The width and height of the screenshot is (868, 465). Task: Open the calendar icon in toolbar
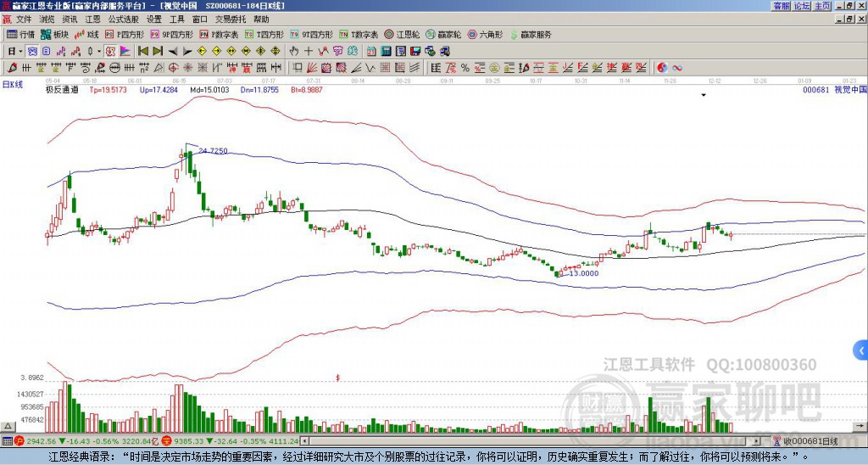(371, 52)
